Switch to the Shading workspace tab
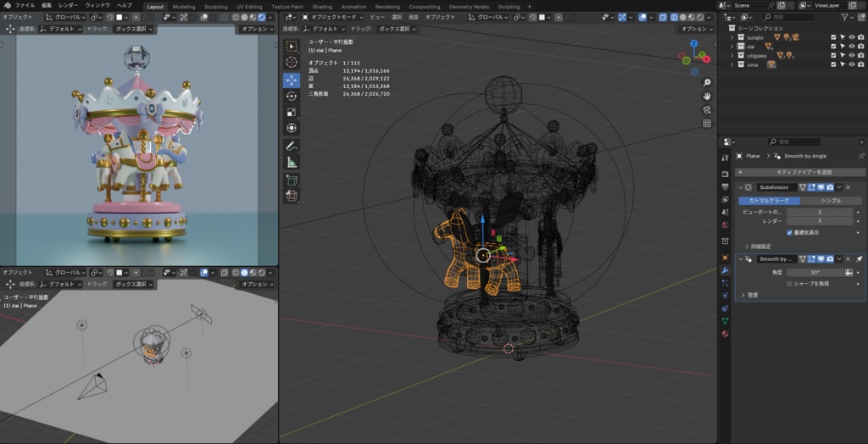The width and height of the screenshot is (868, 444). pos(322,6)
